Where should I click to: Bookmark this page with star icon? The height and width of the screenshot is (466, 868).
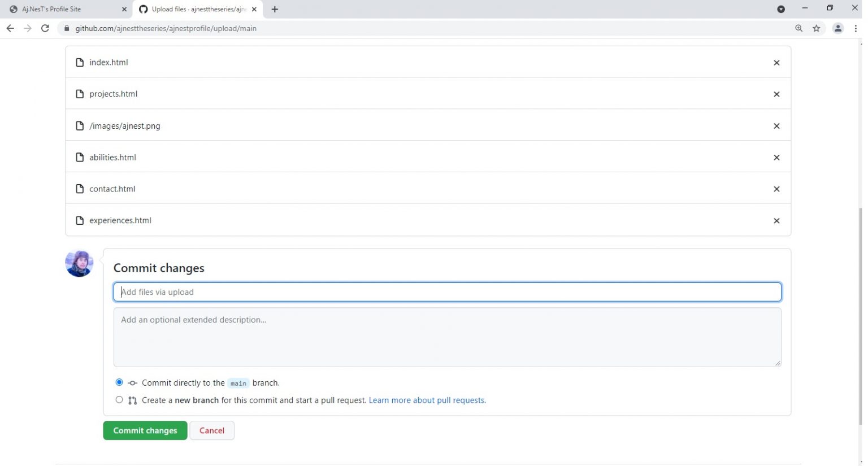816,28
